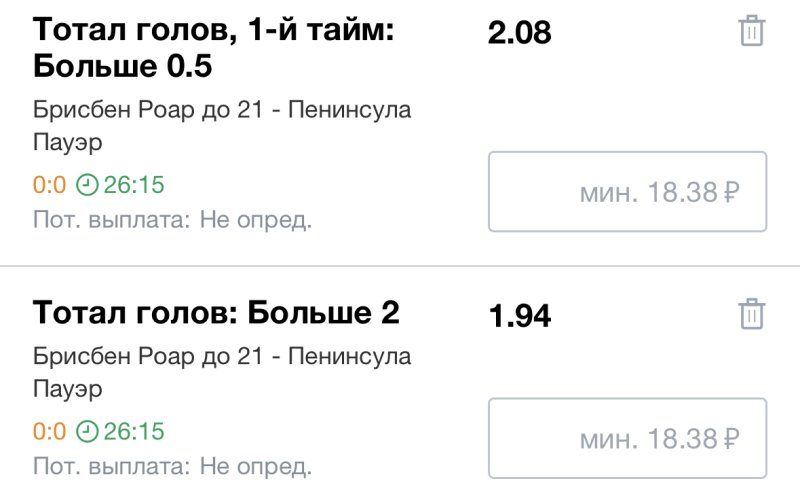Click the ruble sign in the first stake field
The width and height of the screenshot is (800, 498).
click(730, 192)
